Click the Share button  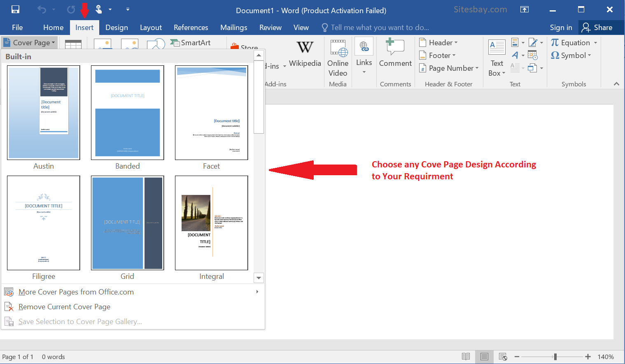[x=597, y=28]
